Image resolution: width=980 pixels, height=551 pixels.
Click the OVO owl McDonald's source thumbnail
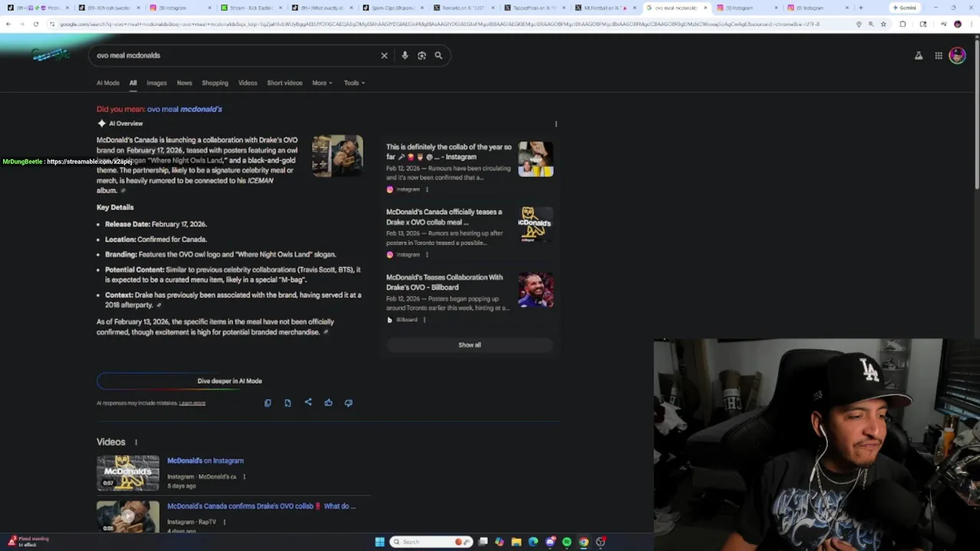[x=535, y=223]
